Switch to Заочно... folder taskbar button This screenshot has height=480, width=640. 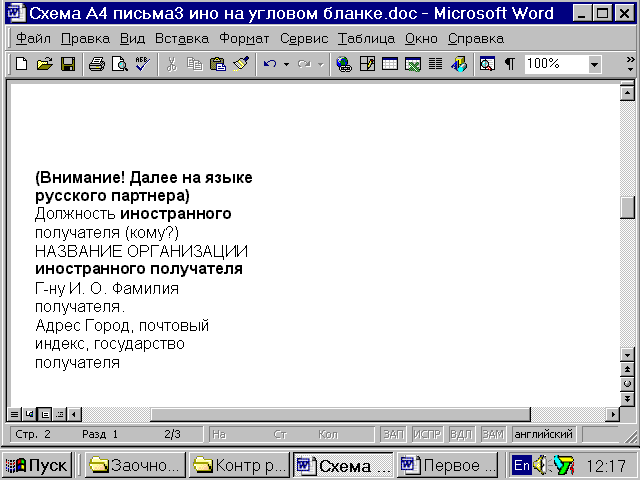(135, 465)
